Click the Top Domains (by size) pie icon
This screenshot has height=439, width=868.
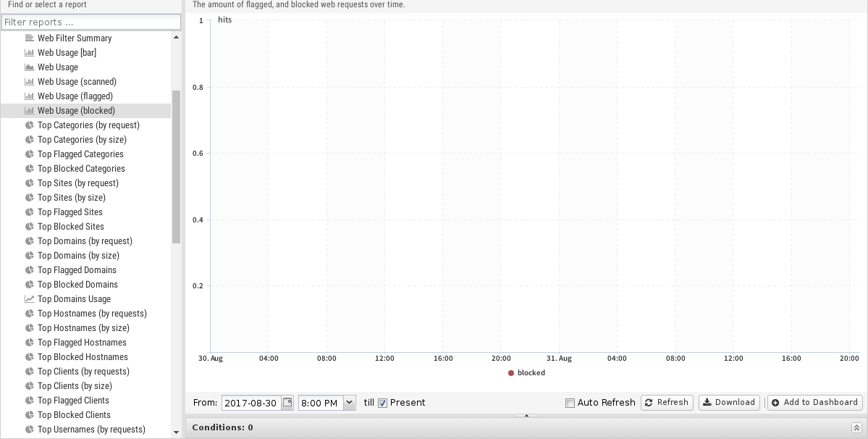(x=30, y=255)
